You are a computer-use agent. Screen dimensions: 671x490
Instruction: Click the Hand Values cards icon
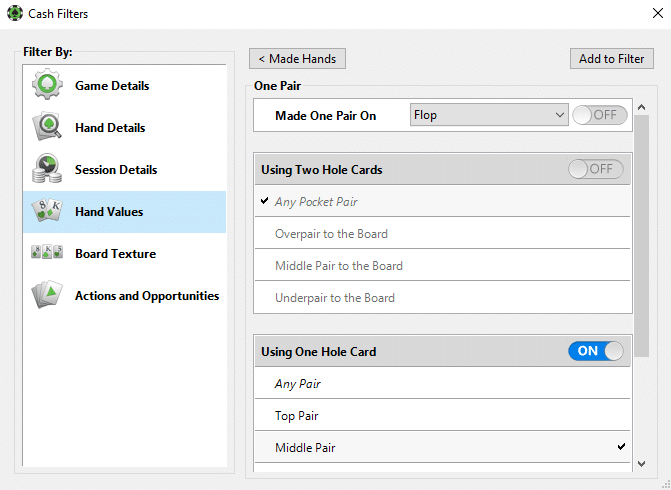tap(47, 211)
